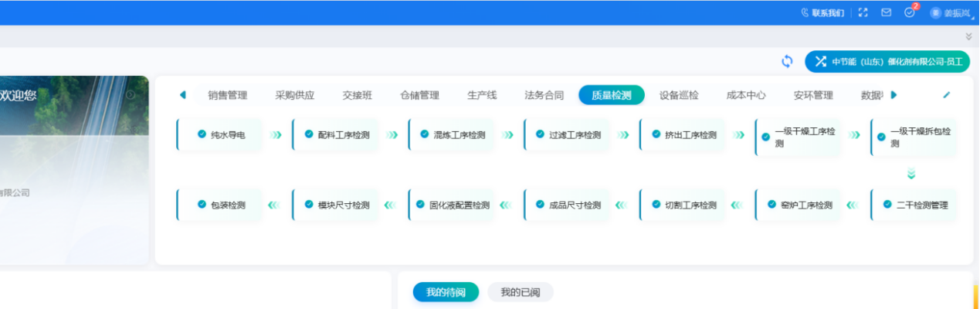Click the info icon on welcome banner

click(131, 95)
